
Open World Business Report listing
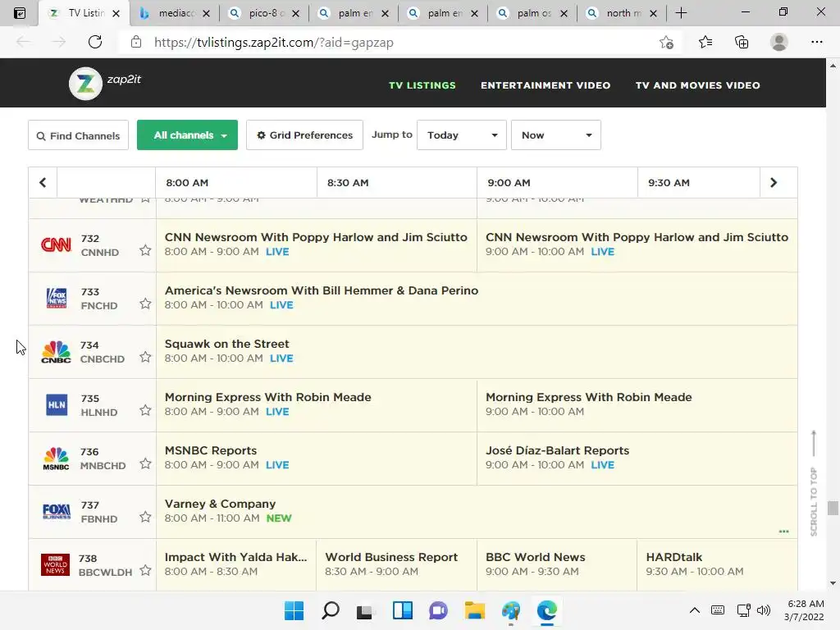click(396, 564)
